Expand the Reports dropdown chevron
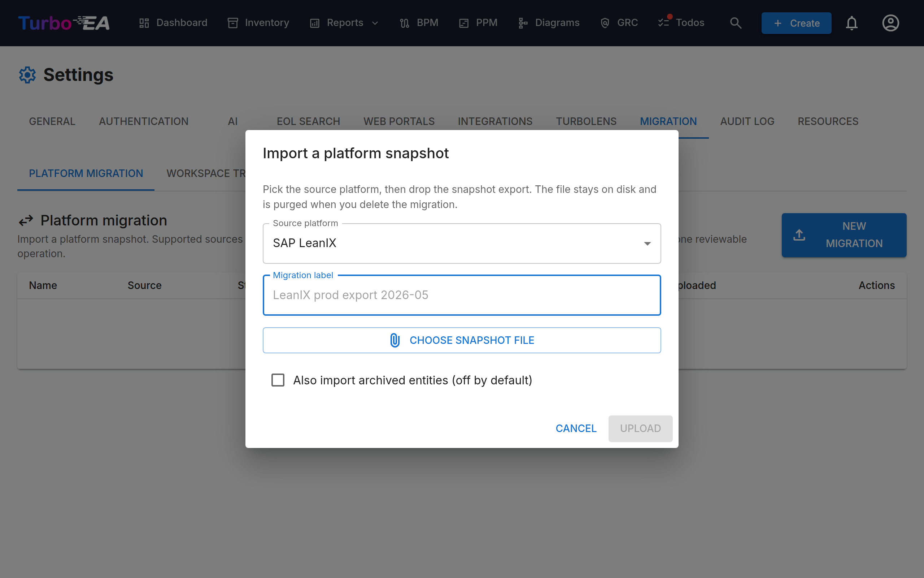The width and height of the screenshot is (924, 578). [x=375, y=23]
